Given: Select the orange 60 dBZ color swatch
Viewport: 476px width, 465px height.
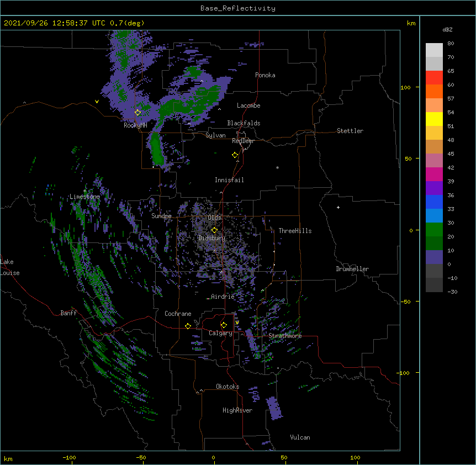Looking at the screenshot, I should click(434, 91).
